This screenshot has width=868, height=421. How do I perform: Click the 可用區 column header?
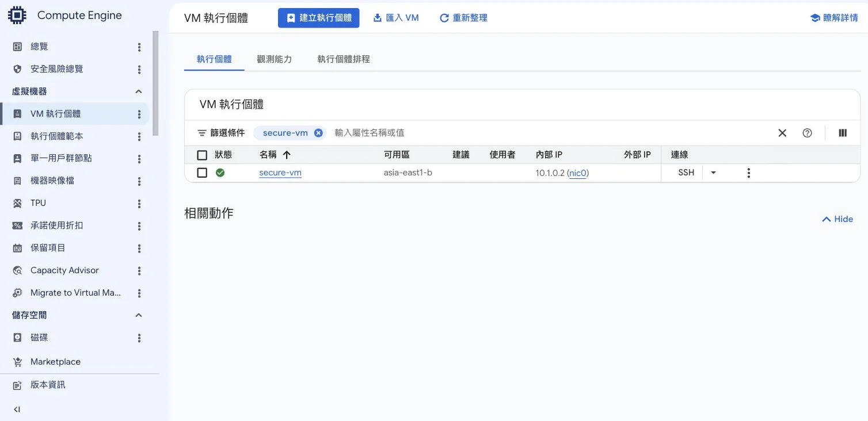point(397,155)
